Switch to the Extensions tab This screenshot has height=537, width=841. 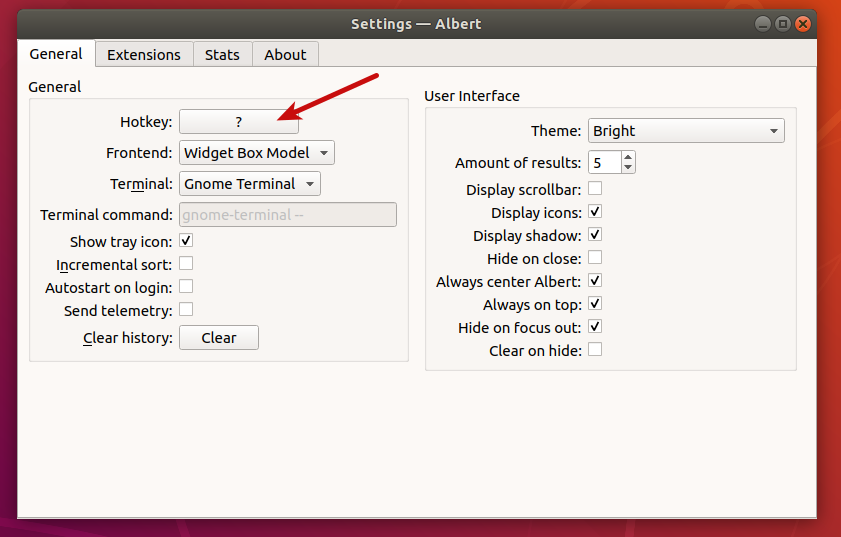144,55
